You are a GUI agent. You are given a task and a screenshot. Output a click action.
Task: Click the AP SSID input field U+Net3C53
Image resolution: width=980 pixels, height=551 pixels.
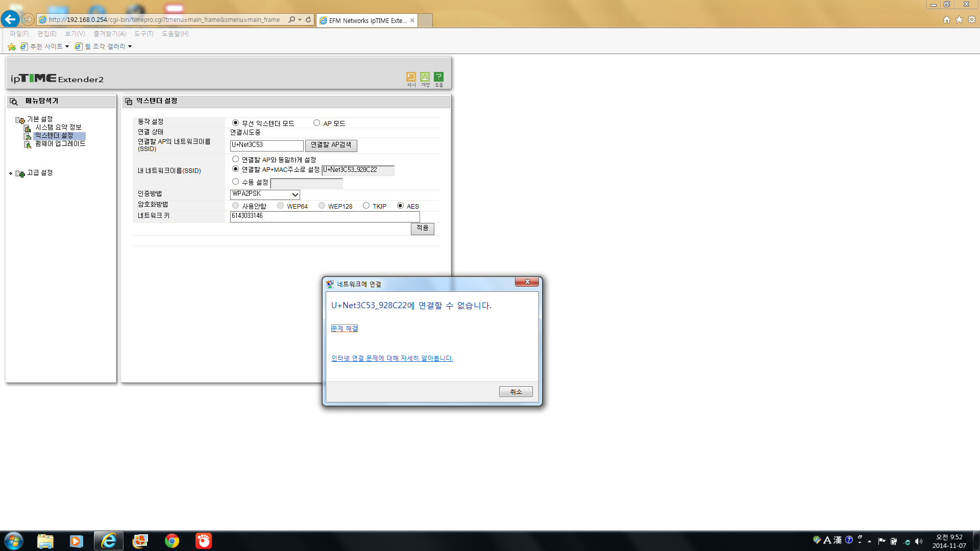coord(266,145)
